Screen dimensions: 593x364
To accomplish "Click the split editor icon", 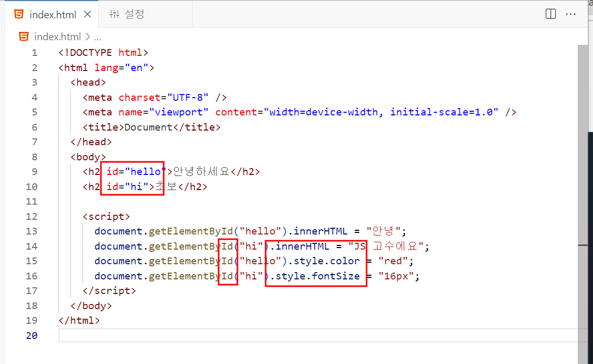I will [551, 14].
